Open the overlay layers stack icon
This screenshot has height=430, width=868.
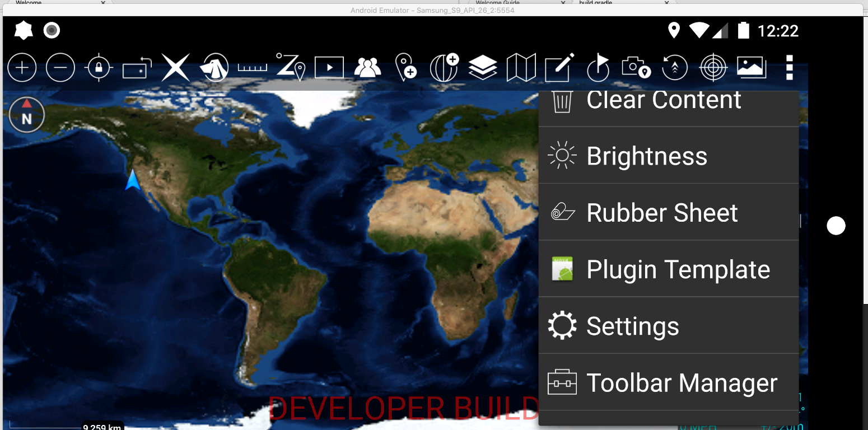click(x=483, y=68)
